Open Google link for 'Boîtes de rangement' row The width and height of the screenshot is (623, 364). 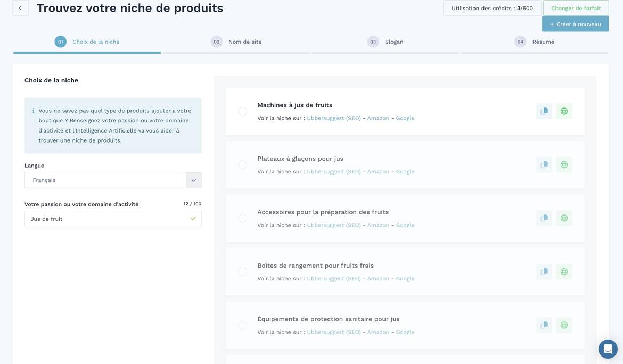(x=405, y=279)
